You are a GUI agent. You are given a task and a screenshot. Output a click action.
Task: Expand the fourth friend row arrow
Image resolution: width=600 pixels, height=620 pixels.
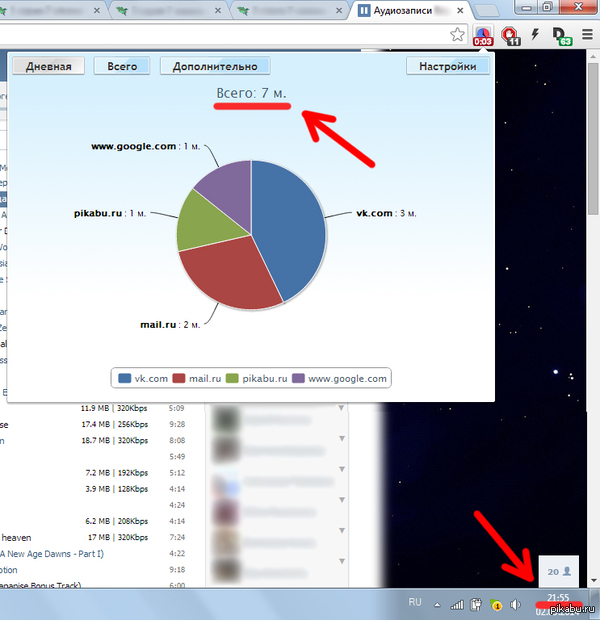pyautogui.click(x=341, y=500)
